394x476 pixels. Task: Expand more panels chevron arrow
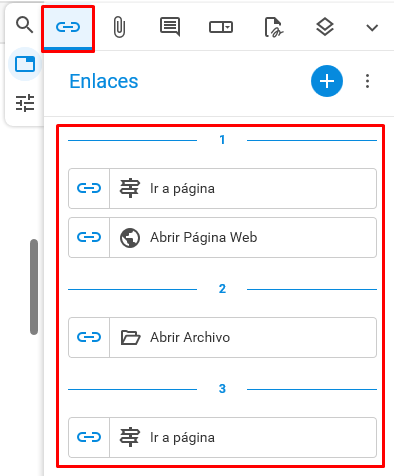coord(372,28)
